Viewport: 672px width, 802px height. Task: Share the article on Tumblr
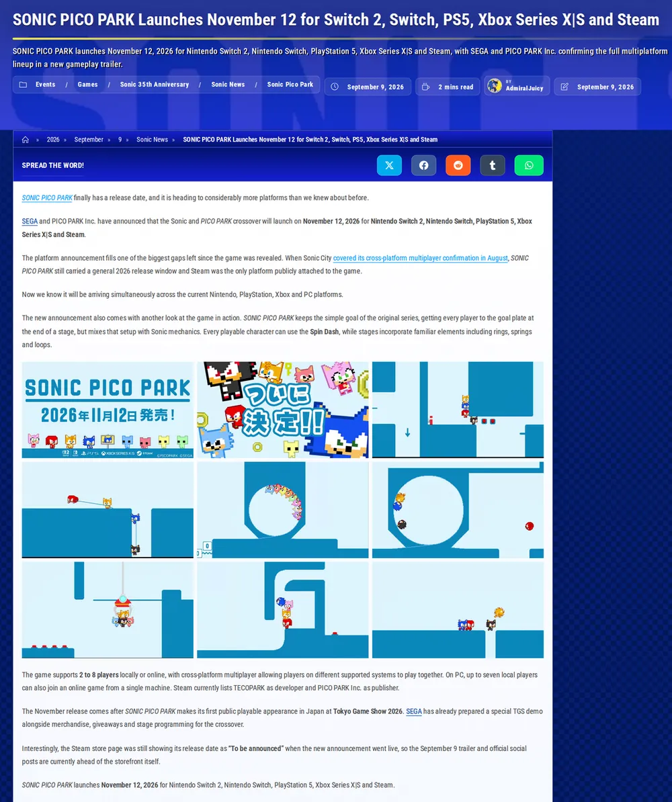[493, 165]
